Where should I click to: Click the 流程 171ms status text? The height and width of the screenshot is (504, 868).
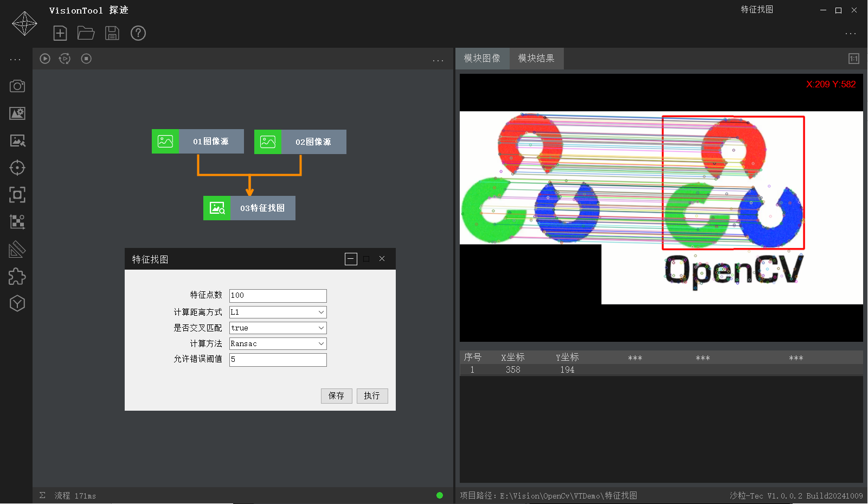point(75,496)
